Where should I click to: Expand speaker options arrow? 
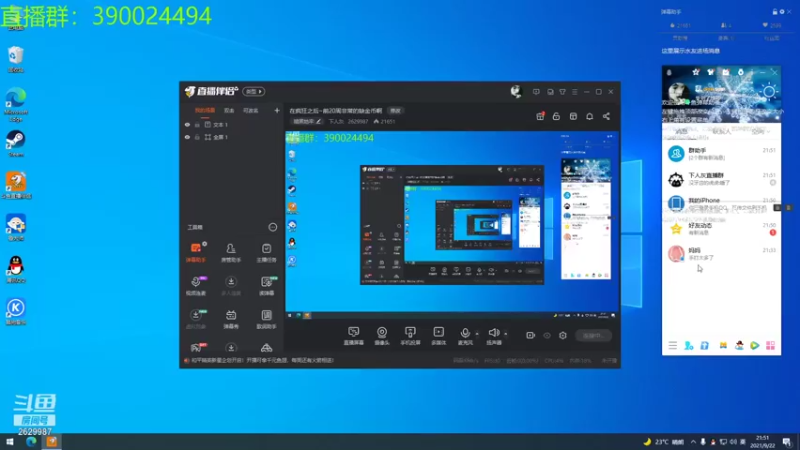point(506,334)
